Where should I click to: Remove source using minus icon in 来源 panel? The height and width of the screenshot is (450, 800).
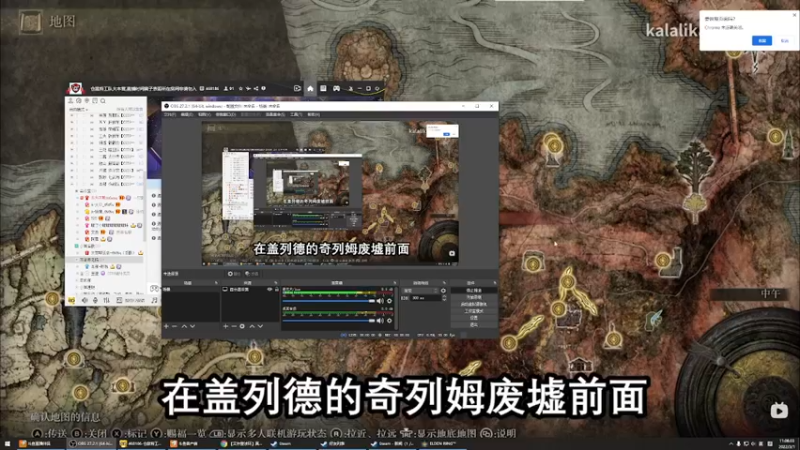234,326
